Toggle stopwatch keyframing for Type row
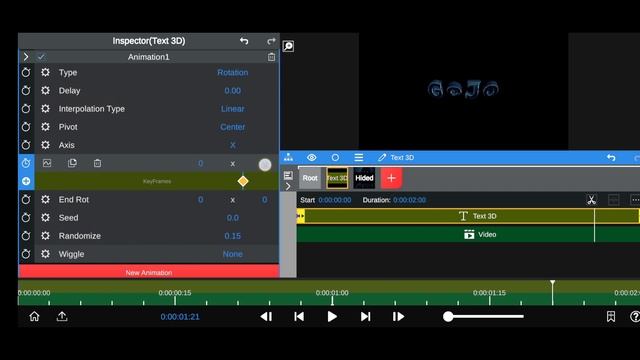Viewport: 640px width, 360px height. (x=26, y=73)
